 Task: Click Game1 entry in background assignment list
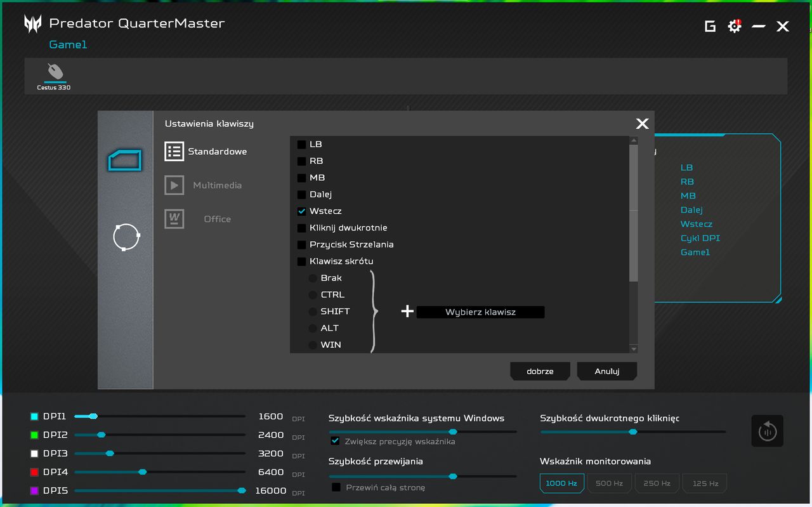[x=695, y=252]
